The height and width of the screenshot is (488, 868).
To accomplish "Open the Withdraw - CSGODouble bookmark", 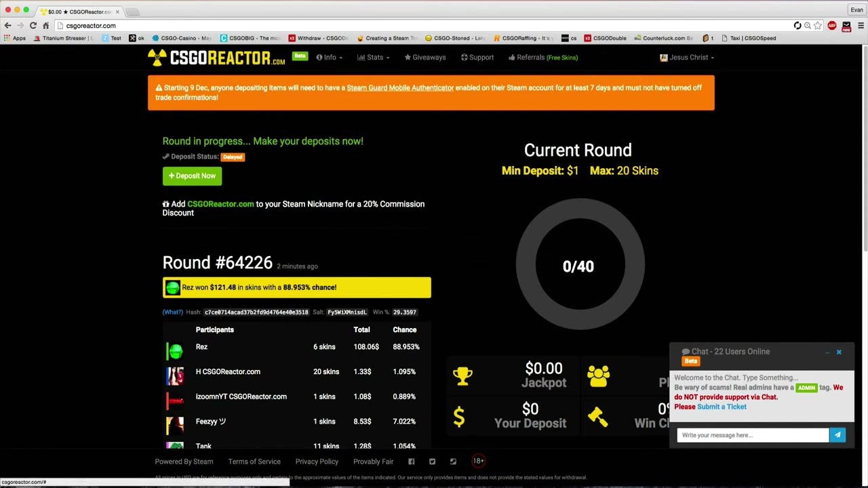I will click(318, 38).
